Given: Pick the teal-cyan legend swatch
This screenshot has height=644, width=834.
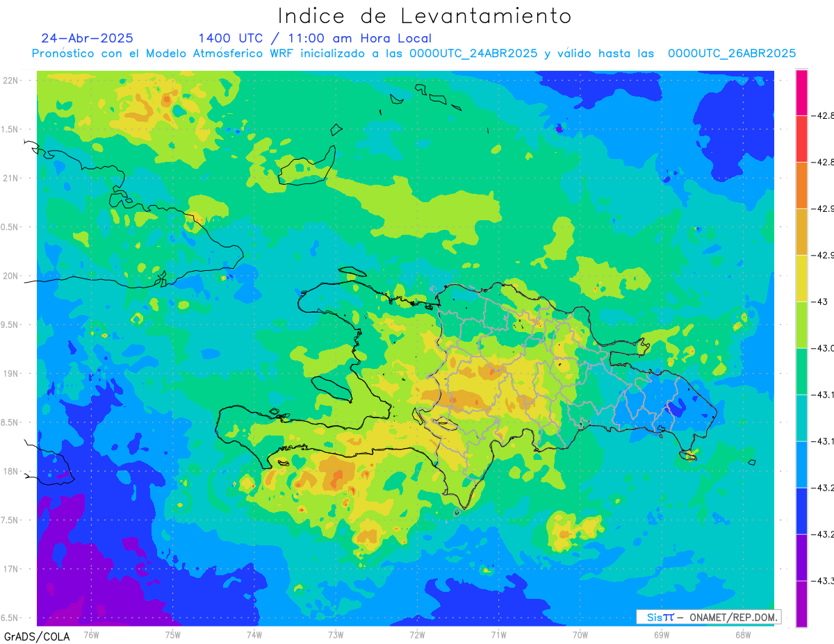Looking at the screenshot, I should click(801, 418).
